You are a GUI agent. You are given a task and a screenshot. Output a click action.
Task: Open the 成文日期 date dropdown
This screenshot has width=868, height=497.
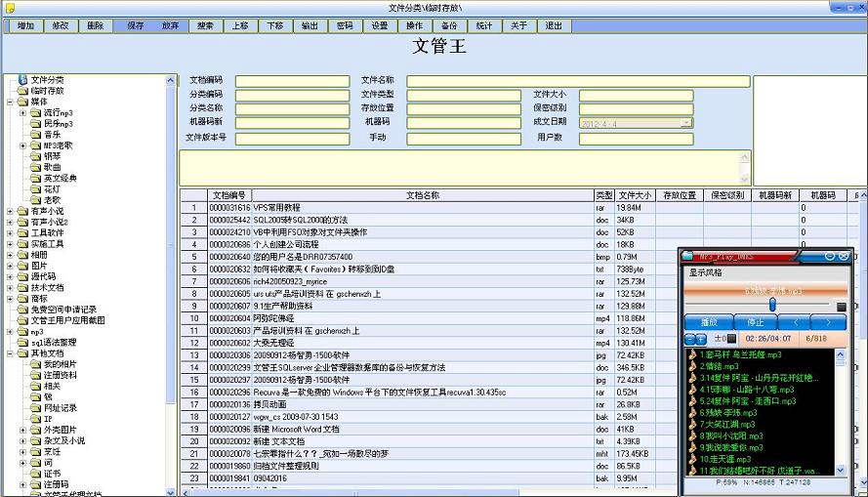pos(686,123)
